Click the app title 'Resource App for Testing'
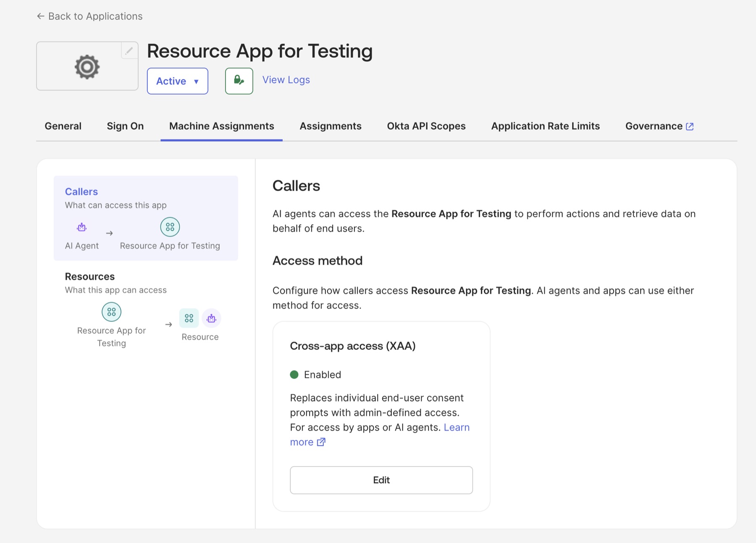The image size is (756, 543). pos(260,51)
